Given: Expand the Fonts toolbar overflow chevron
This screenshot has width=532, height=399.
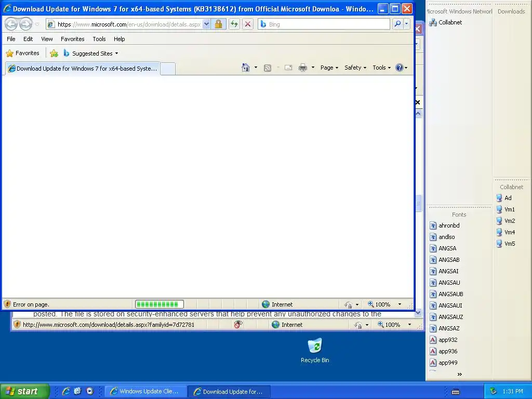Looking at the screenshot, I should pos(459,374).
